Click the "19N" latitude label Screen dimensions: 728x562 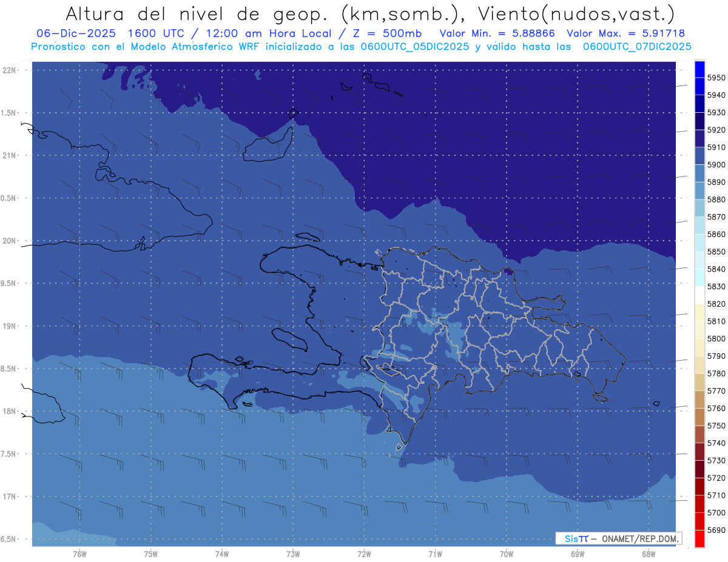coord(10,326)
